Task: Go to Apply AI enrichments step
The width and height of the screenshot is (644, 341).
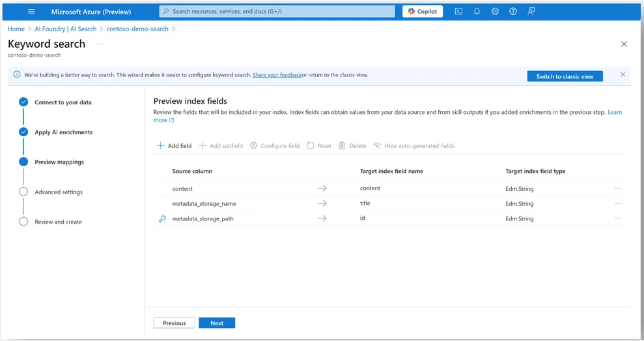Action: click(x=64, y=132)
